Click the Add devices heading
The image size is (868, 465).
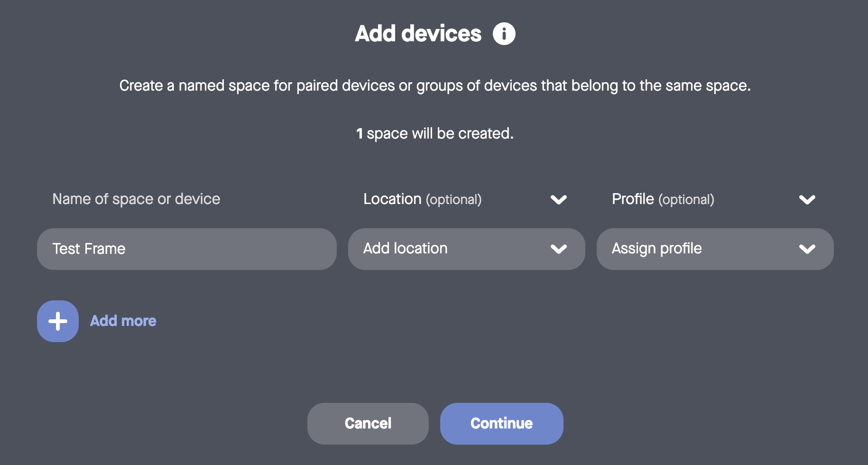(x=418, y=34)
